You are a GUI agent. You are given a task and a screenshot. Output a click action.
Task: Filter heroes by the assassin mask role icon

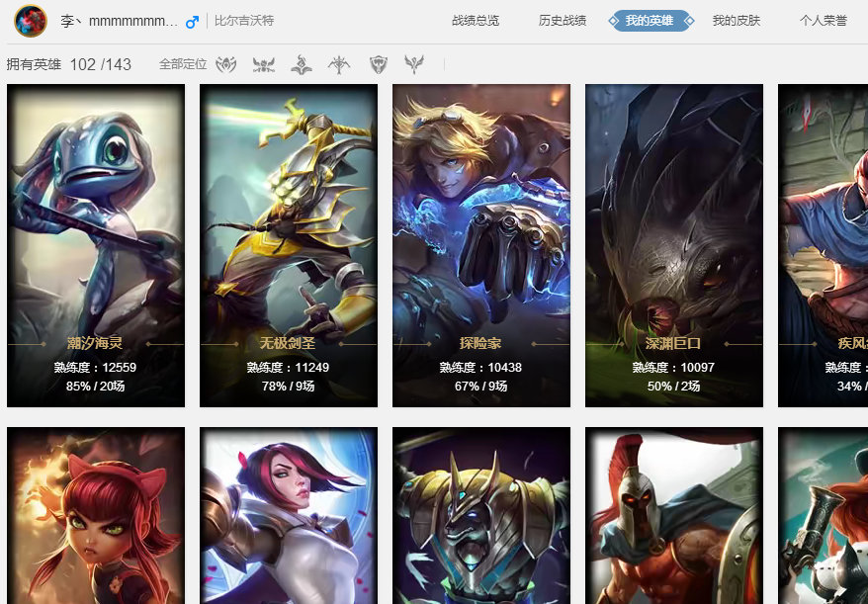point(225,65)
